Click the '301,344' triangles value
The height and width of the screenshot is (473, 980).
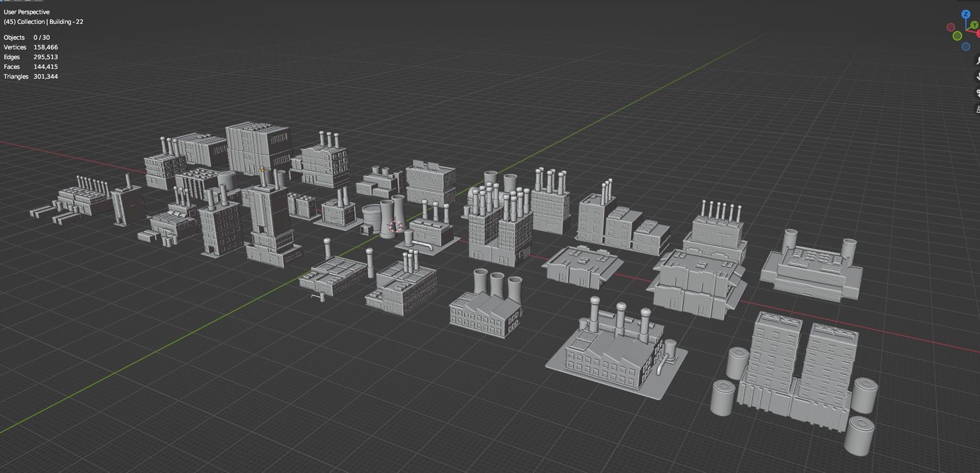46,76
